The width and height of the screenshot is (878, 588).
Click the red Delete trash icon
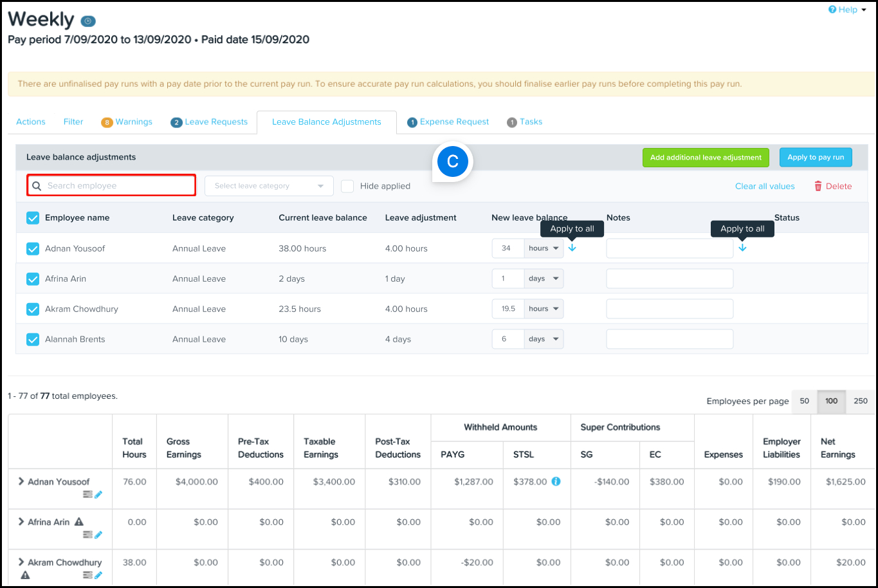[818, 186]
